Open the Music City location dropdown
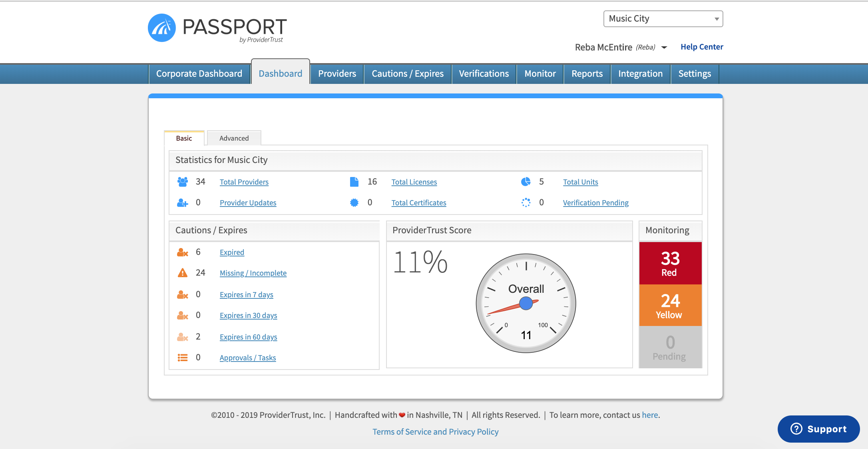 pyautogui.click(x=663, y=19)
